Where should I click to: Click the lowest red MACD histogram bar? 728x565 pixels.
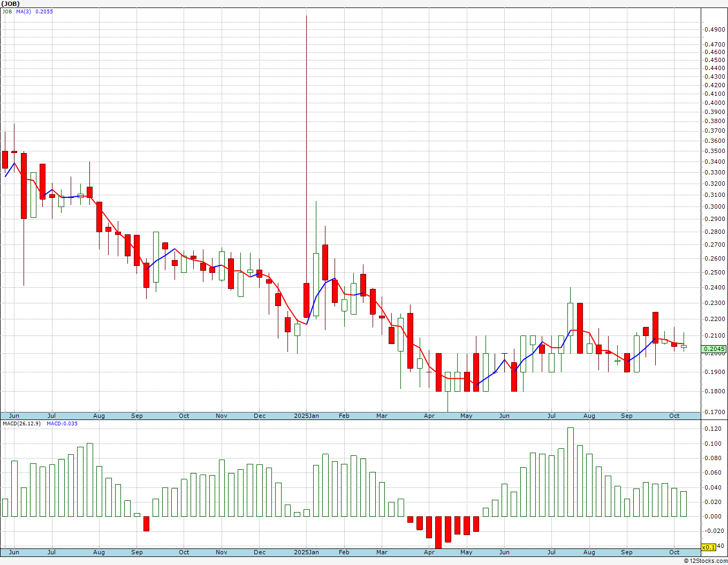coord(438,532)
